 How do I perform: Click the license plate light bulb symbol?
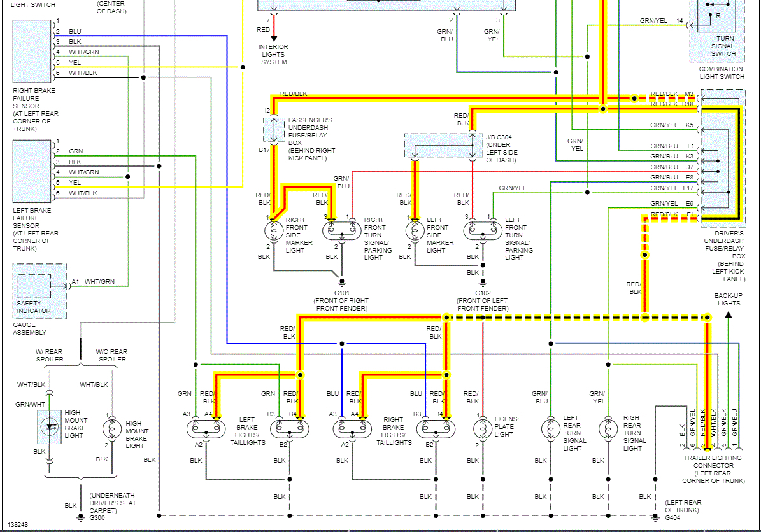[483, 428]
